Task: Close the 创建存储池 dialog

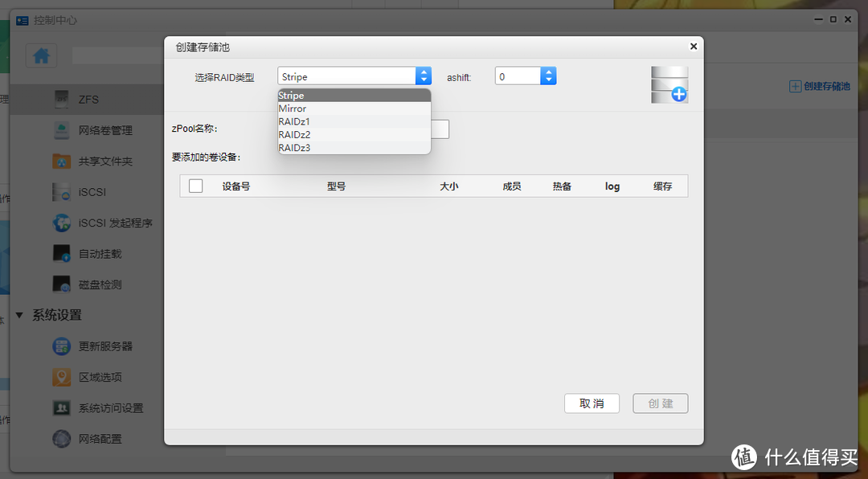Action: (693, 47)
